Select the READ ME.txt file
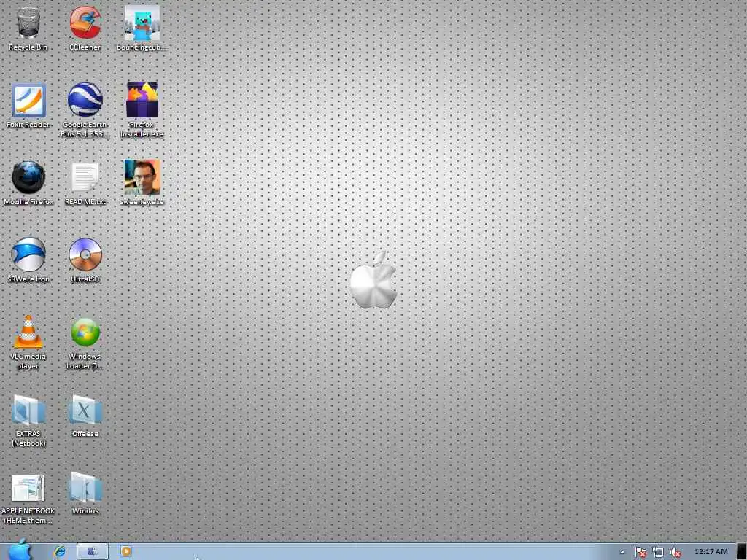747x560 pixels. (85, 182)
